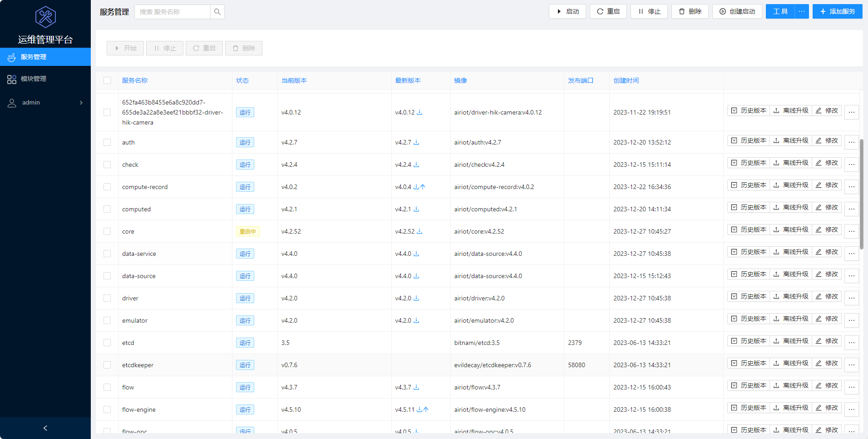The width and height of the screenshot is (868, 439).
Task: Select the compute-record row checkbox
Action: (x=107, y=187)
